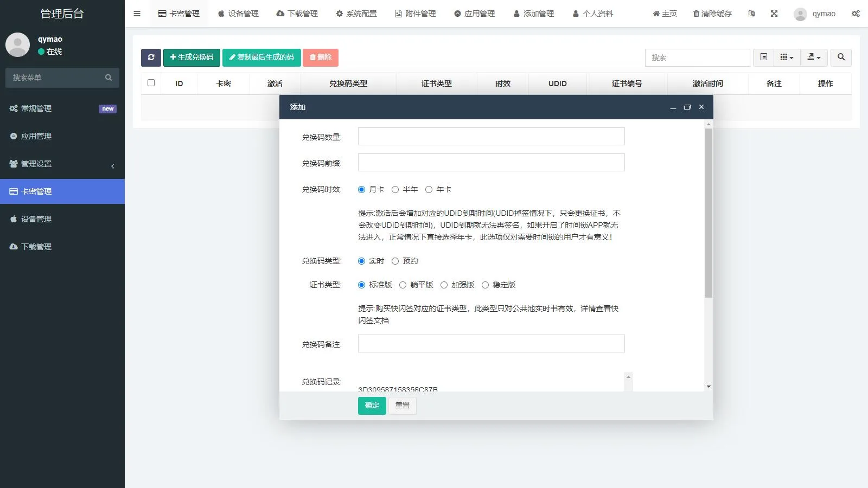Open the 附件管理 navigation item

point(416,14)
